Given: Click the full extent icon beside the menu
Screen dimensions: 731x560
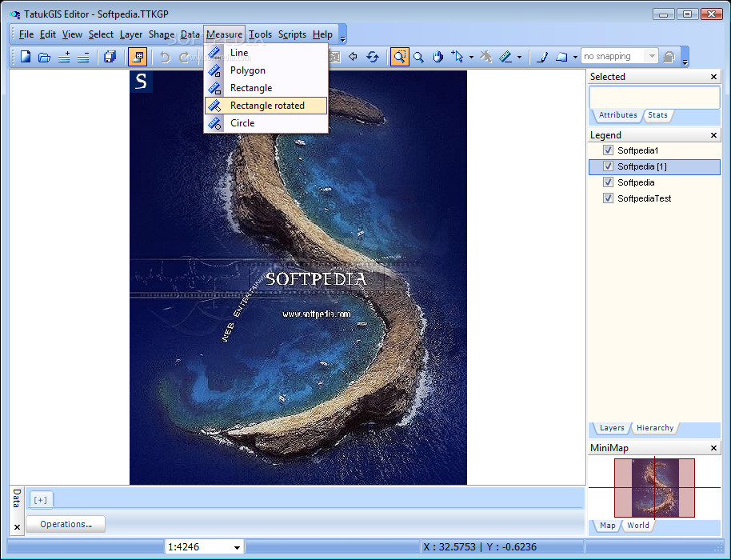Looking at the screenshot, I should tap(335, 57).
